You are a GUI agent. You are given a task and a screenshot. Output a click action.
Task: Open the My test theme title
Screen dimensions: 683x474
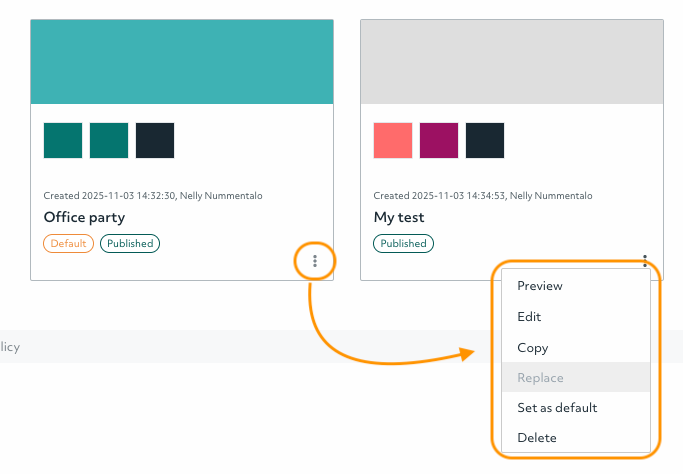399,217
